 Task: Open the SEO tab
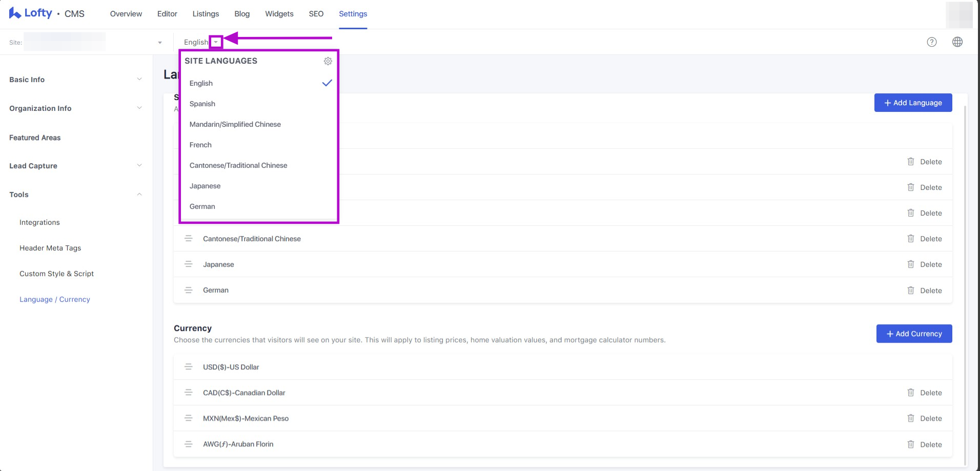coord(316,14)
